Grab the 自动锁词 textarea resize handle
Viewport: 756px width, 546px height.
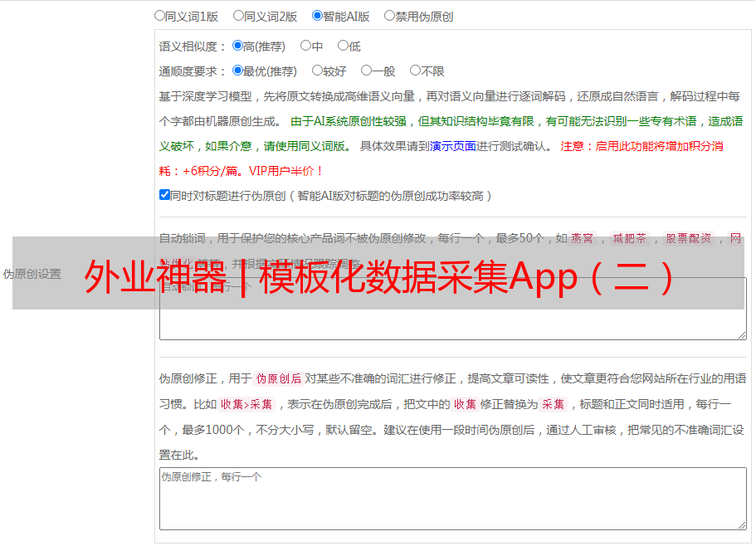(742, 335)
